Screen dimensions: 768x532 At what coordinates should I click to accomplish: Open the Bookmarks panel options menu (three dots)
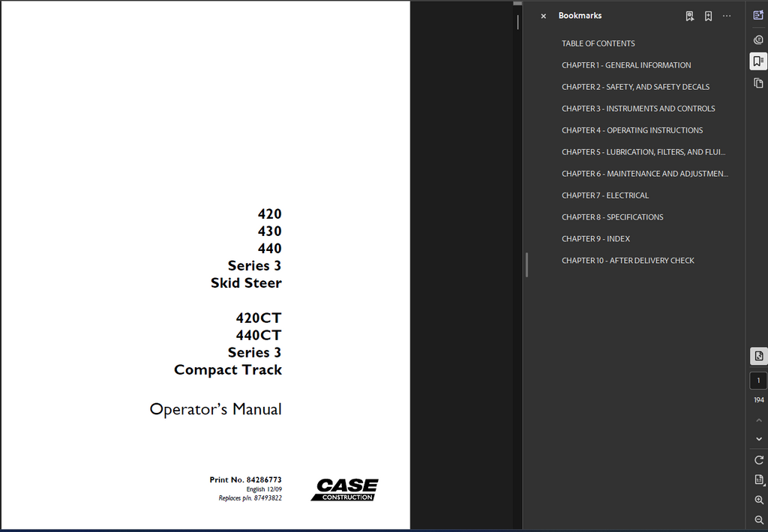[x=727, y=16]
